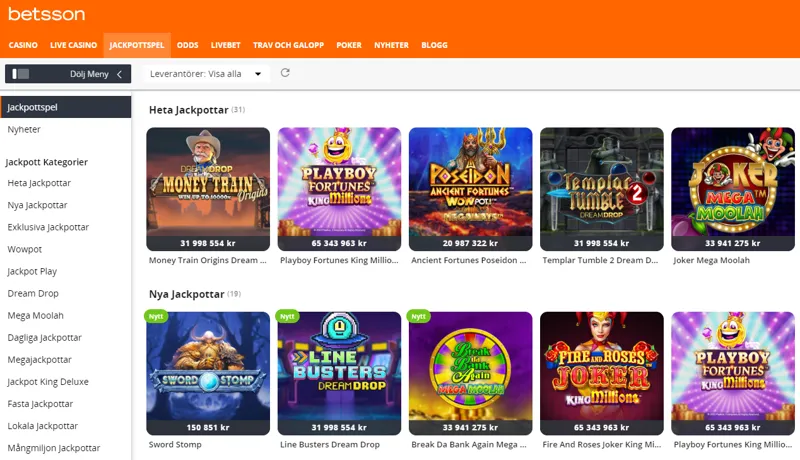Click the Nytt badge on Sword Stomp

[x=156, y=316]
